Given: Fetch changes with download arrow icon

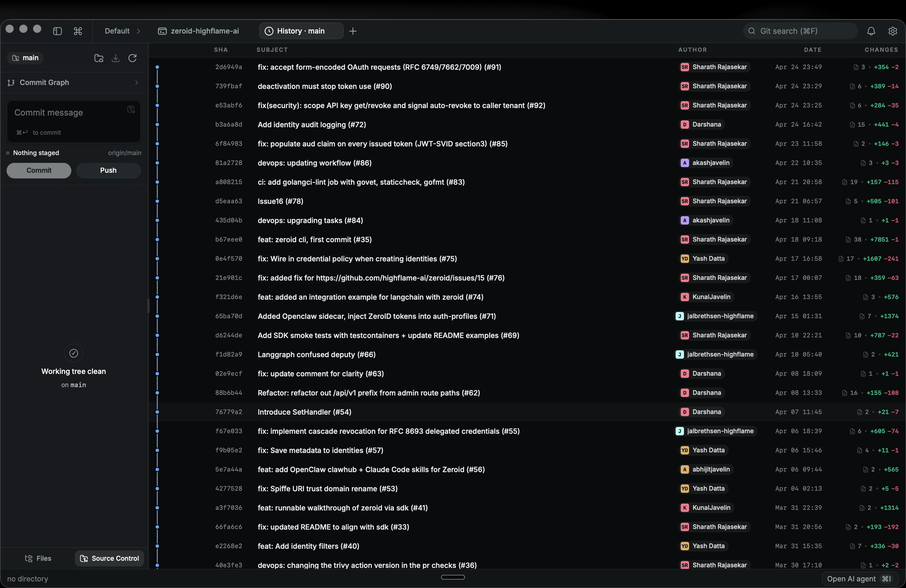Looking at the screenshot, I should [116, 58].
